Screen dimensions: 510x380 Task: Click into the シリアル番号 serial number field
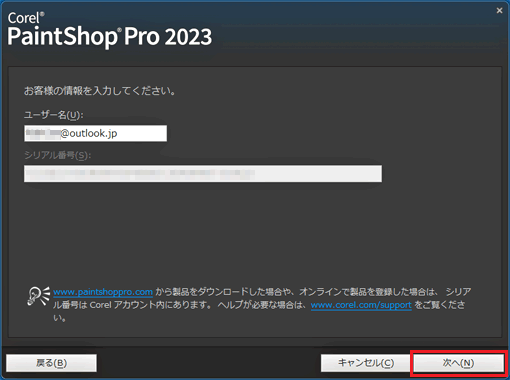(203, 174)
